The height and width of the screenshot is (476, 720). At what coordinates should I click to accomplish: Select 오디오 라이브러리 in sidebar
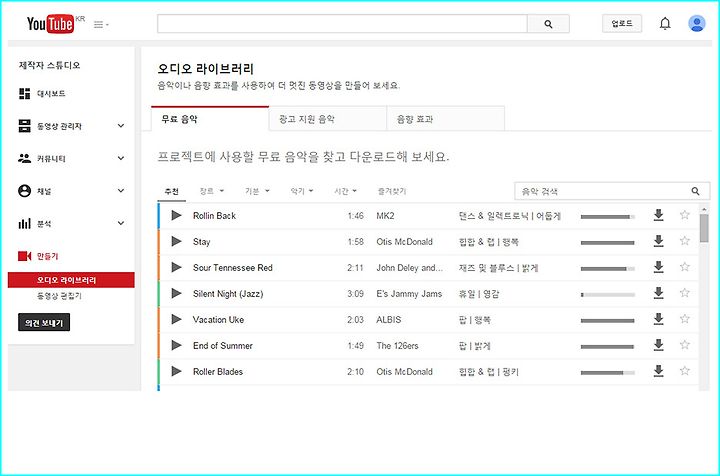[71, 280]
